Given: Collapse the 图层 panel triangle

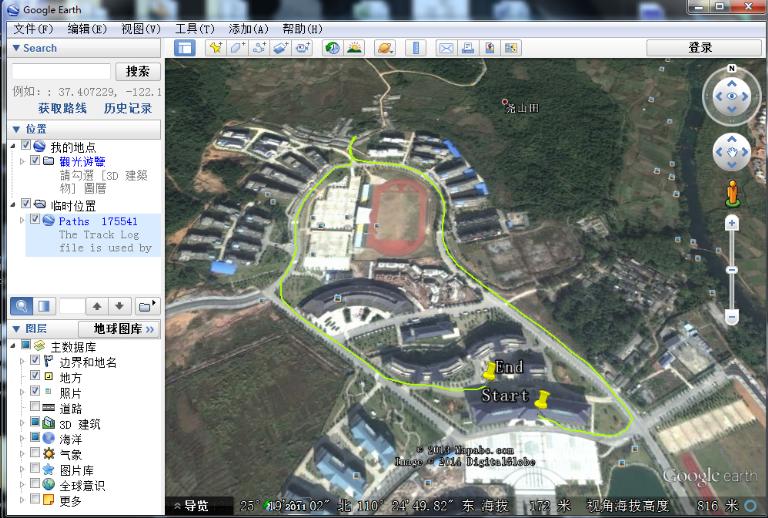Looking at the screenshot, I should tap(16, 329).
